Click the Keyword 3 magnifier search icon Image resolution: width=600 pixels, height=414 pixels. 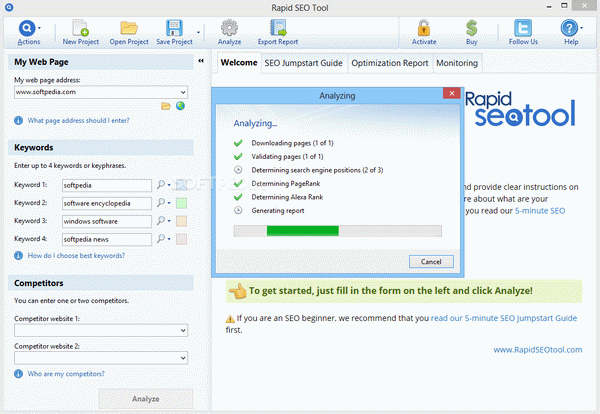tap(161, 220)
